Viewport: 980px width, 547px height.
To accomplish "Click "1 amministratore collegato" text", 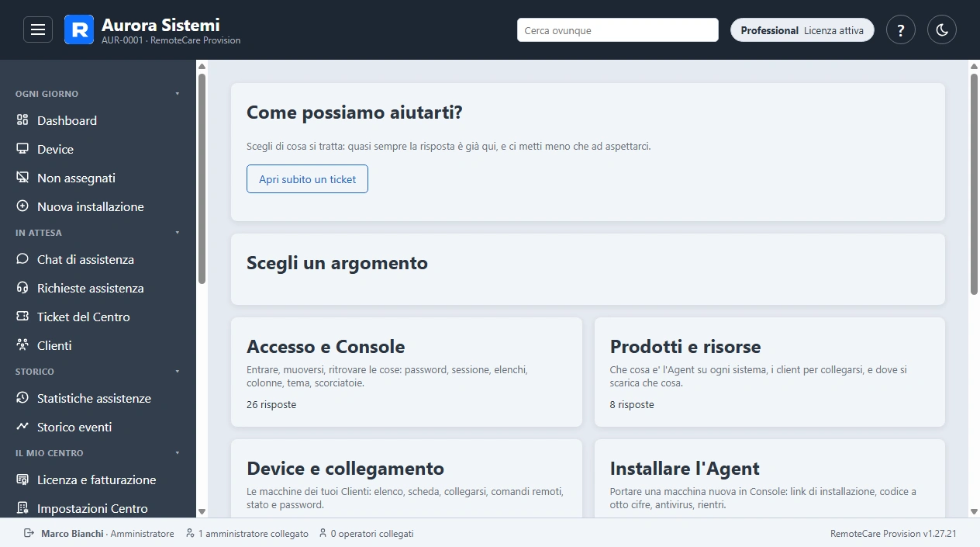I will pyautogui.click(x=254, y=534).
